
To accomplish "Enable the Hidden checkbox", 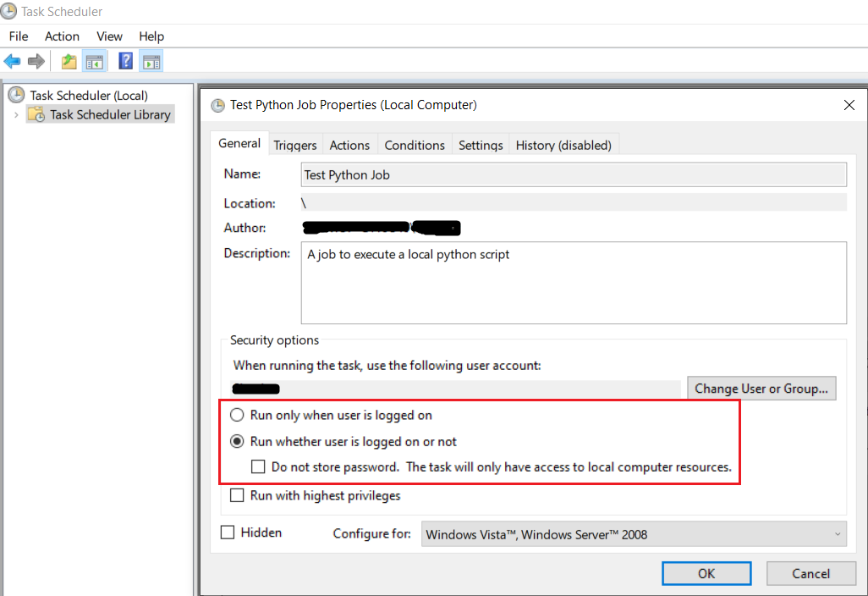I will coord(227,532).
